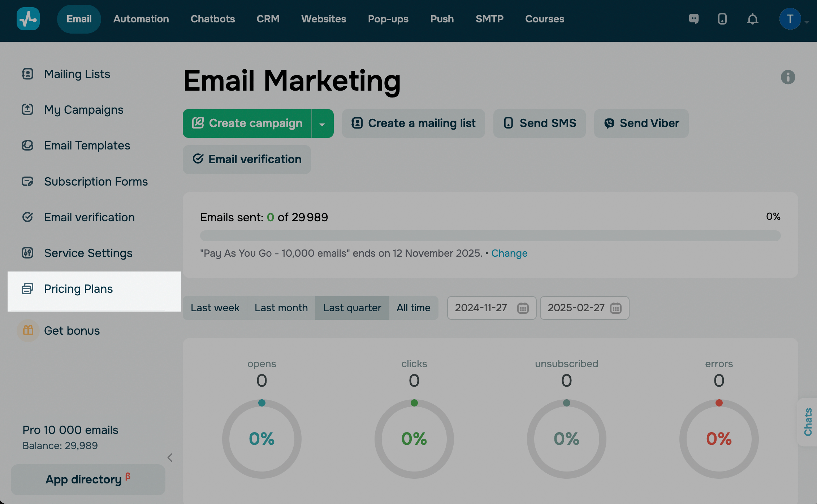Click the emails sent progress bar

click(490, 236)
